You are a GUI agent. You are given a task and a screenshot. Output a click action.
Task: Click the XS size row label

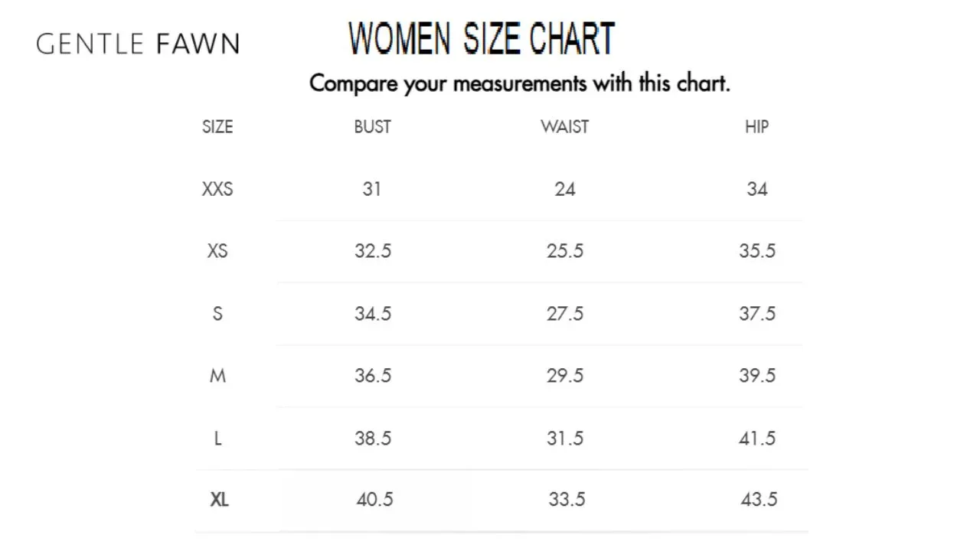217,251
